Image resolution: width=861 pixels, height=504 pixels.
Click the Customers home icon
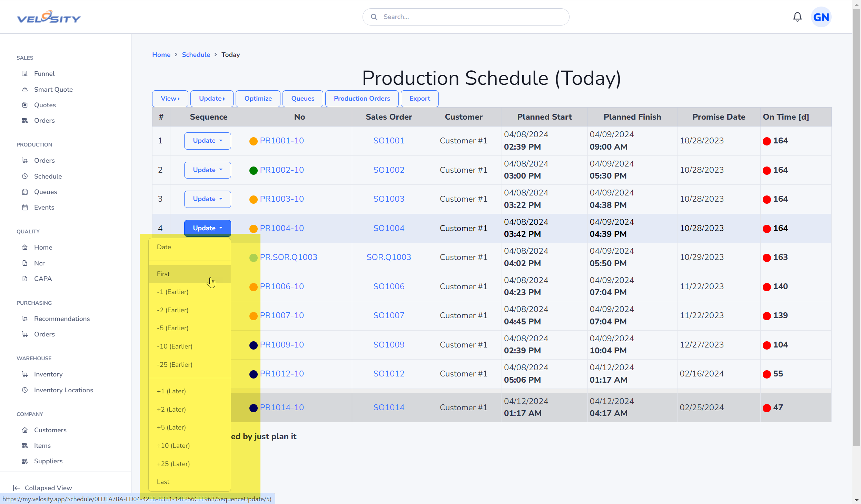(x=25, y=430)
